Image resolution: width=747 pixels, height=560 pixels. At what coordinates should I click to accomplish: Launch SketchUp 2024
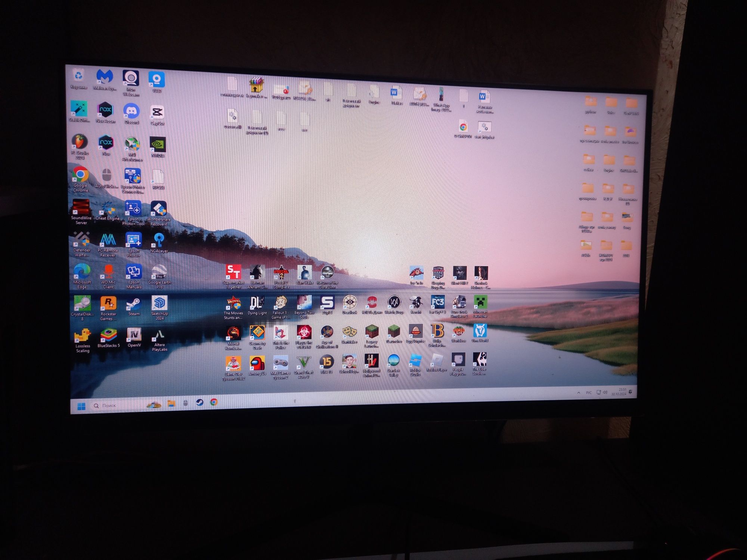tap(159, 308)
